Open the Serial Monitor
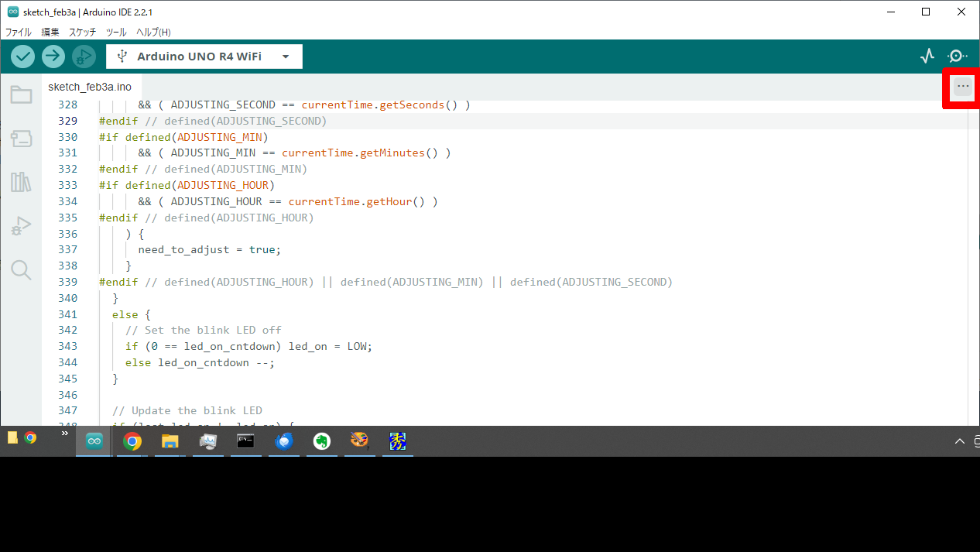 (958, 56)
